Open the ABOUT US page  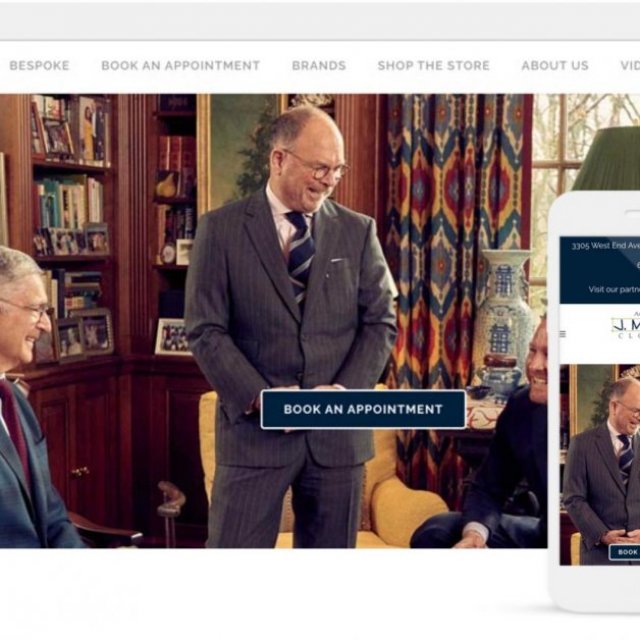555,65
